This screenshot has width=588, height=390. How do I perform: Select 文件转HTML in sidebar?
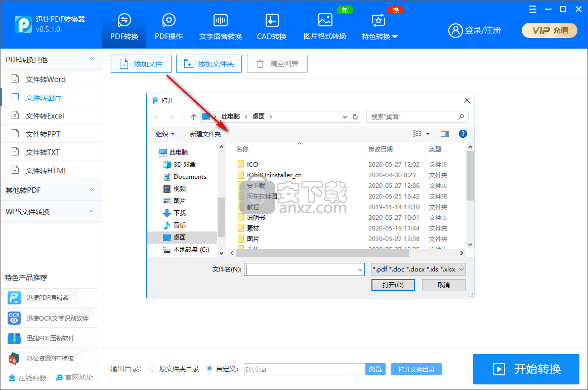coord(51,170)
